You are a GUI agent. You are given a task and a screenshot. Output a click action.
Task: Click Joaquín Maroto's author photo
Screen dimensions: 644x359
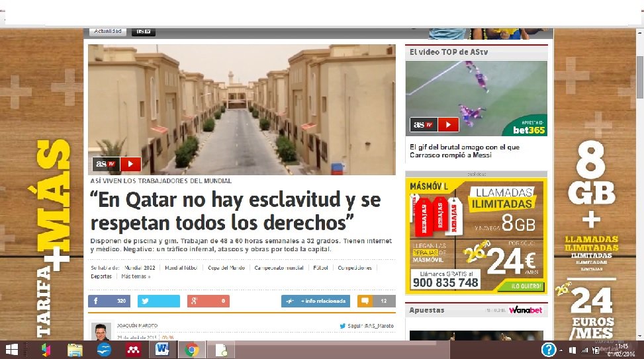(101, 331)
